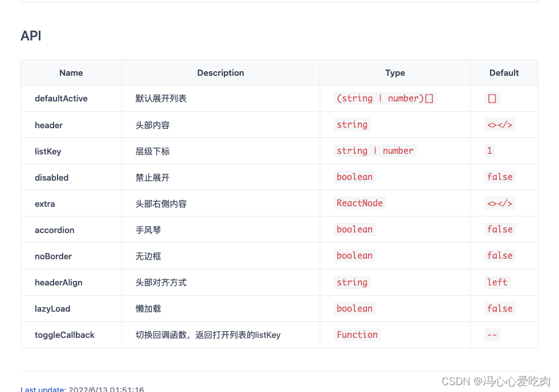Click the 'boolean' type in accordion row
The image size is (559, 392).
[x=354, y=230]
